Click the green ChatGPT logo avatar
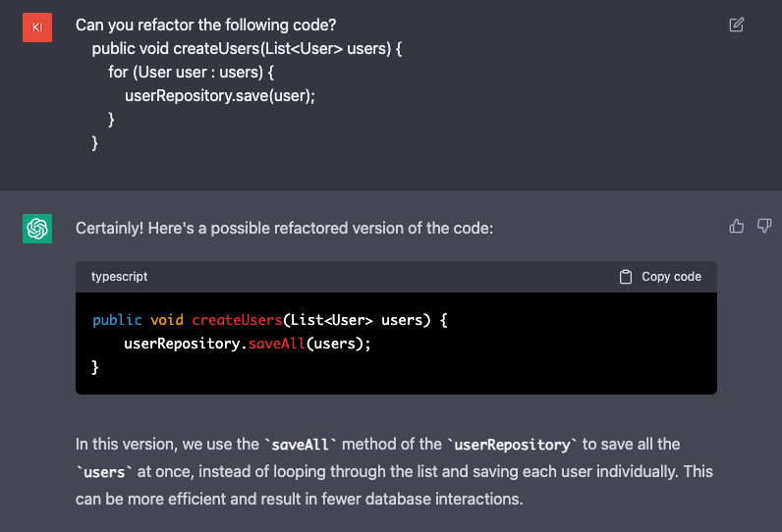Viewport: 782px width, 532px height. tap(37, 229)
